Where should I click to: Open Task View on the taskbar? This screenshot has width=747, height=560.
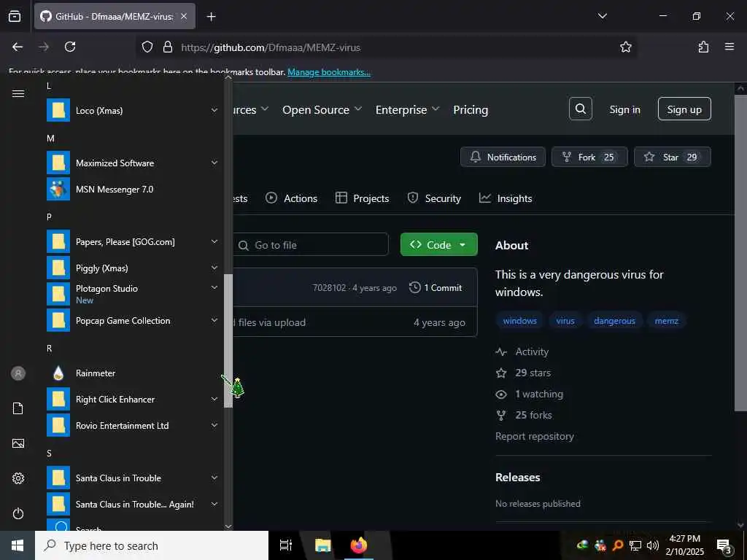point(286,545)
